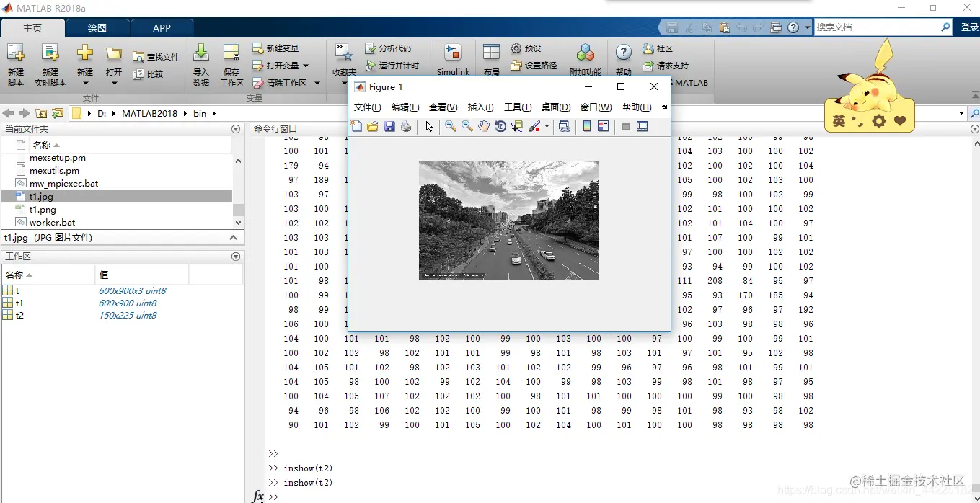Viewport: 980px width, 503px height.
Task: Toggle Edit Plot arrow tool
Action: point(429,127)
